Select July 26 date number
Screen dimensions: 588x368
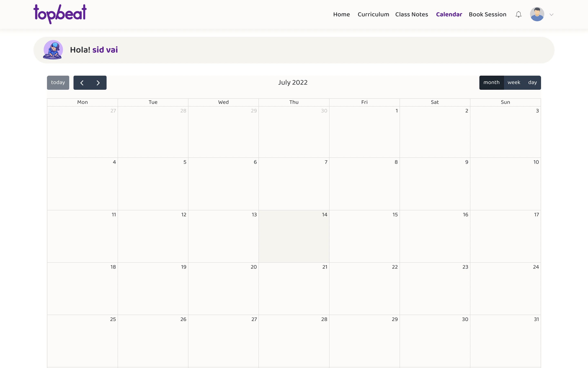pyautogui.click(x=184, y=319)
